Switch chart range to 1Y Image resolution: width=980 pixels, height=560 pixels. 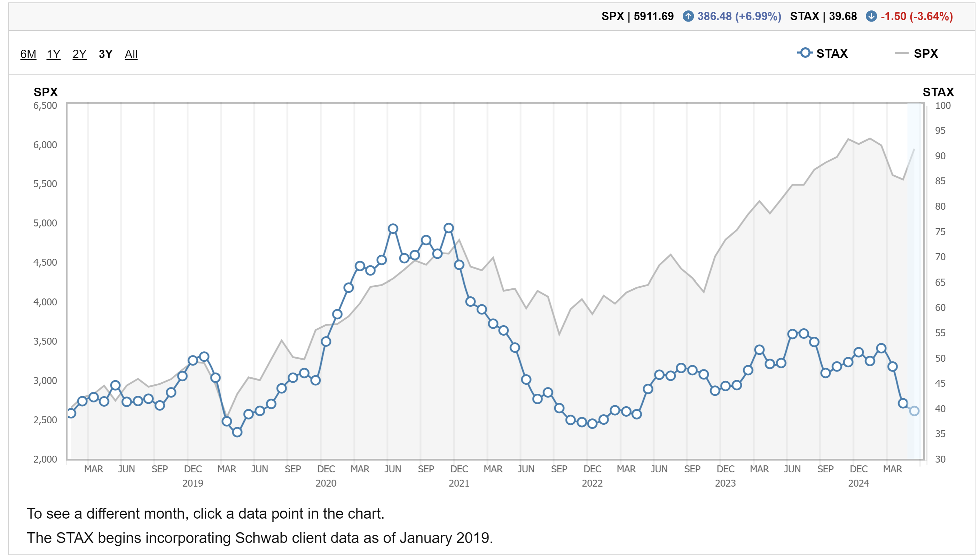[x=54, y=54]
